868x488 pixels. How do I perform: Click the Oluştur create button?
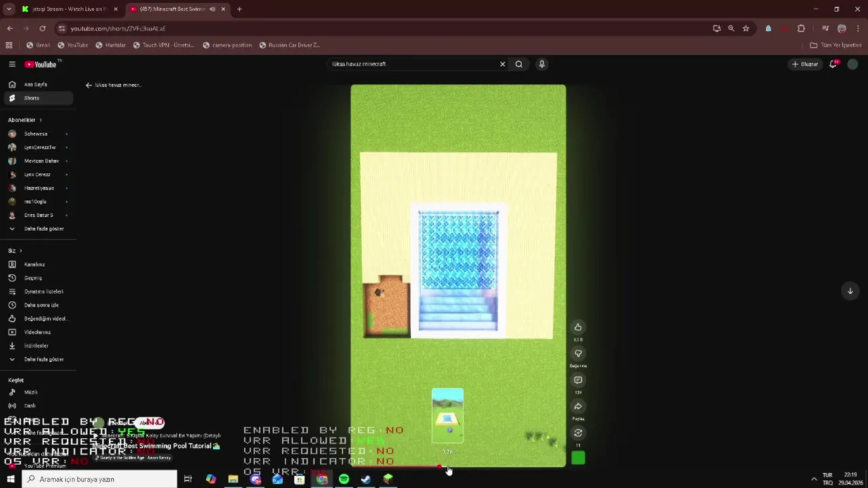click(x=805, y=64)
